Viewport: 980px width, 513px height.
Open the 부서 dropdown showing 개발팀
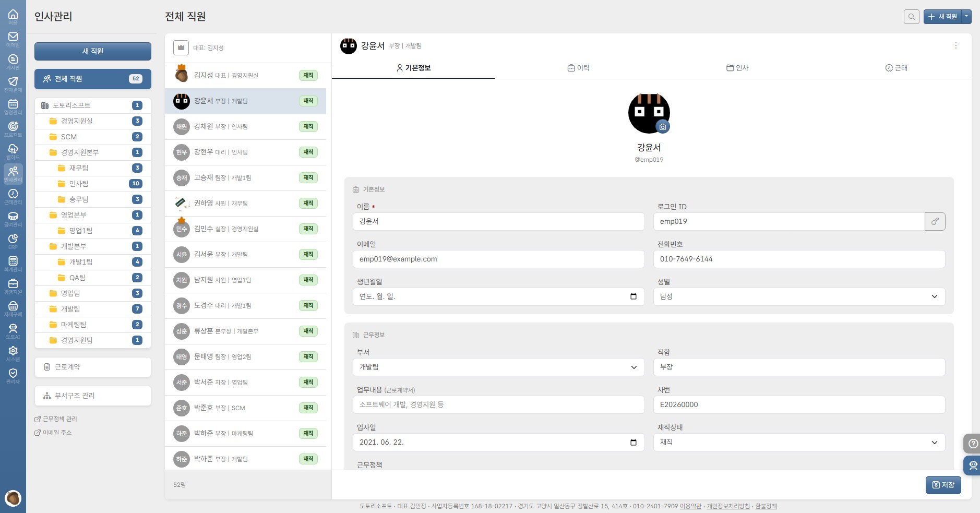498,367
